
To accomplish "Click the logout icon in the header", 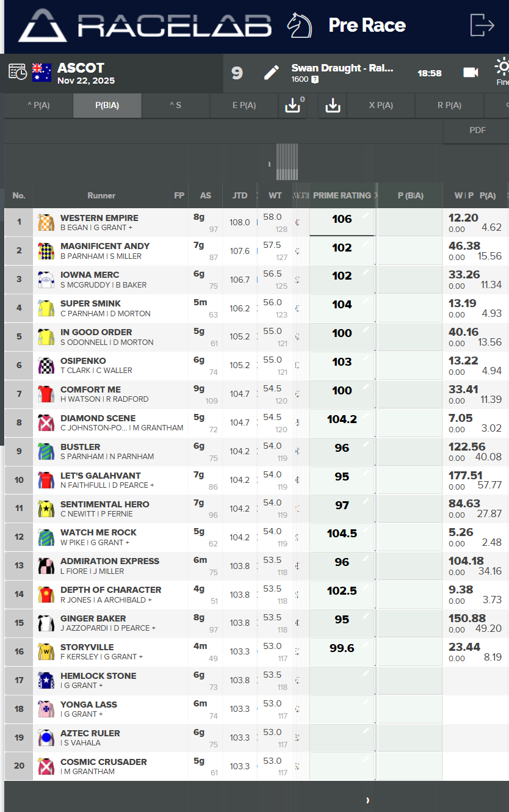I will tap(482, 26).
